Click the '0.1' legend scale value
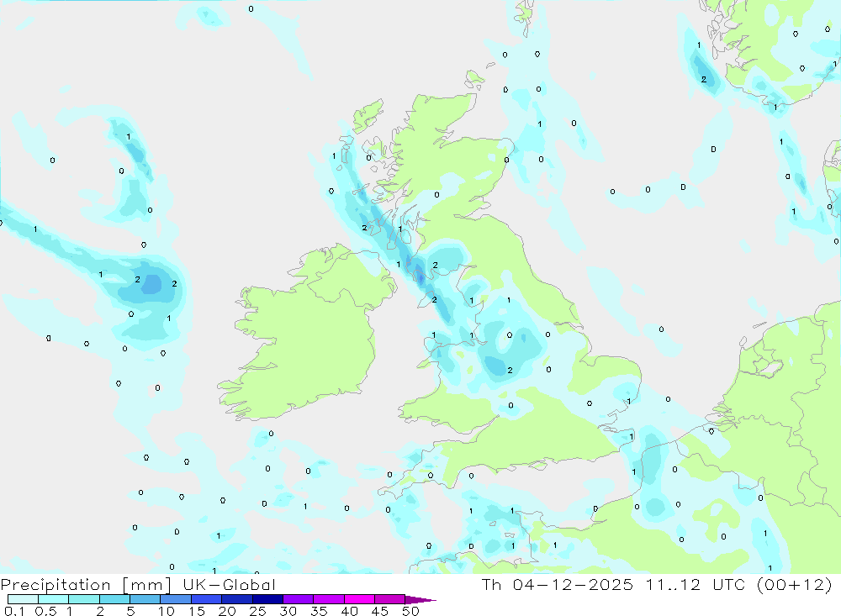 pos(14,611)
